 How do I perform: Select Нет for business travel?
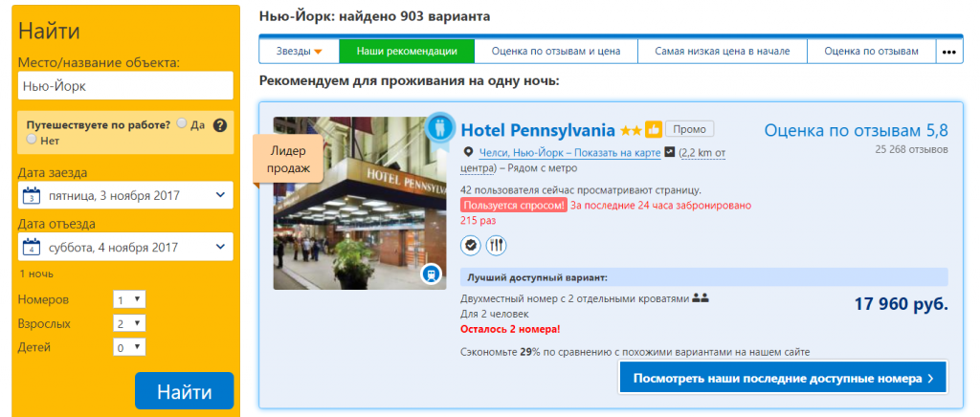tap(32, 140)
